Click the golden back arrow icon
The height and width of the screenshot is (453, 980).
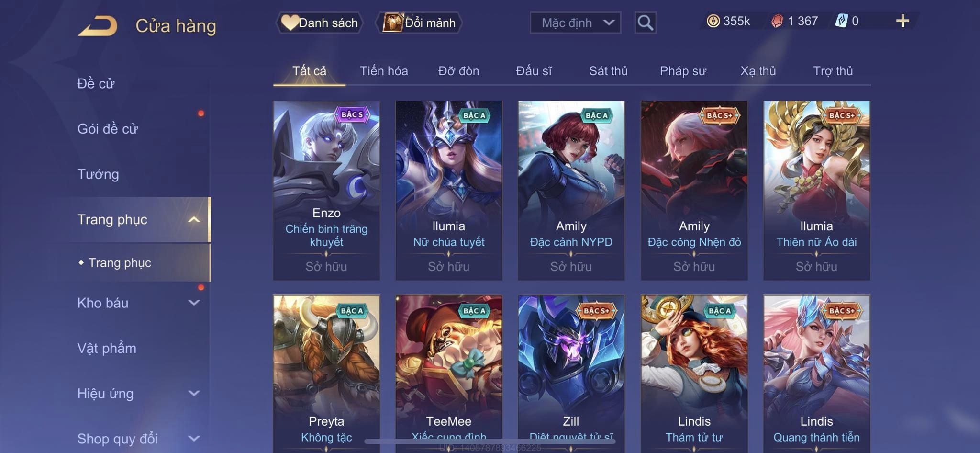click(98, 26)
